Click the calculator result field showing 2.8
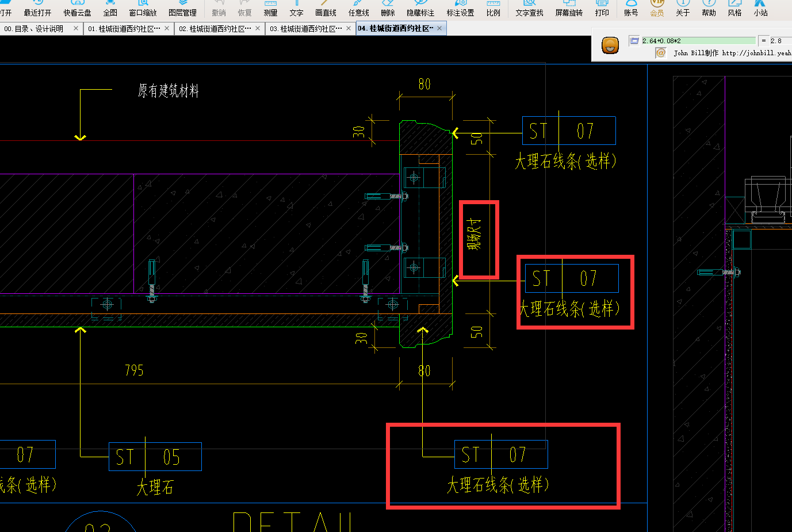This screenshot has height=532, width=792. pos(780,41)
